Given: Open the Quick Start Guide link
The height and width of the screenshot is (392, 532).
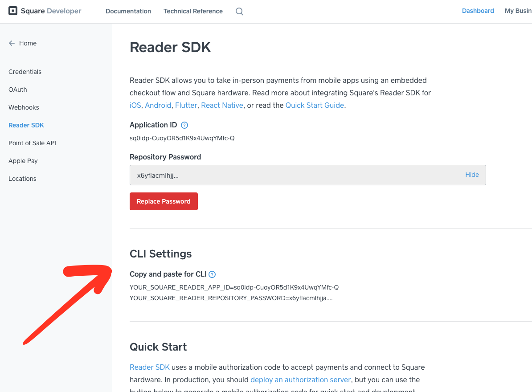Looking at the screenshot, I should point(315,105).
